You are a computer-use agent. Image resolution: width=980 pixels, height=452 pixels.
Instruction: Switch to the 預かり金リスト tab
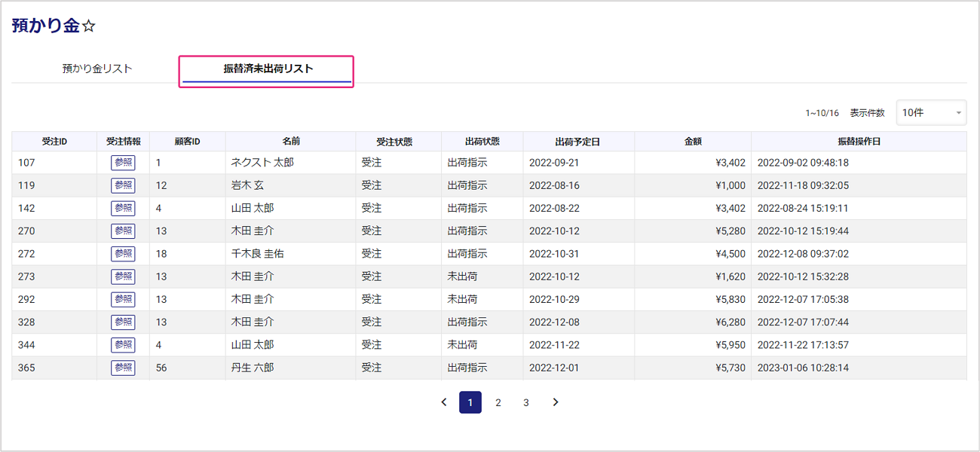[x=97, y=69]
